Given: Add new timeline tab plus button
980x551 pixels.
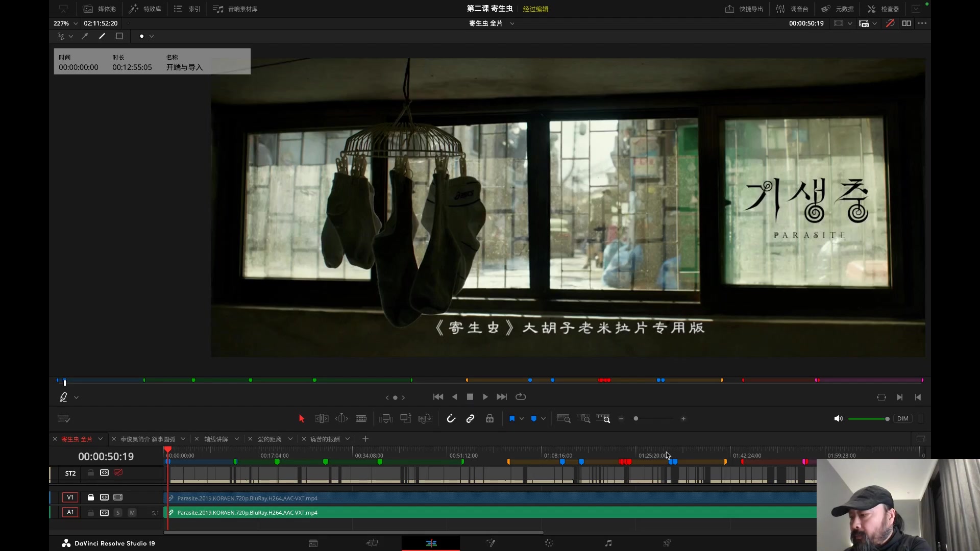Looking at the screenshot, I should (x=365, y=439).
